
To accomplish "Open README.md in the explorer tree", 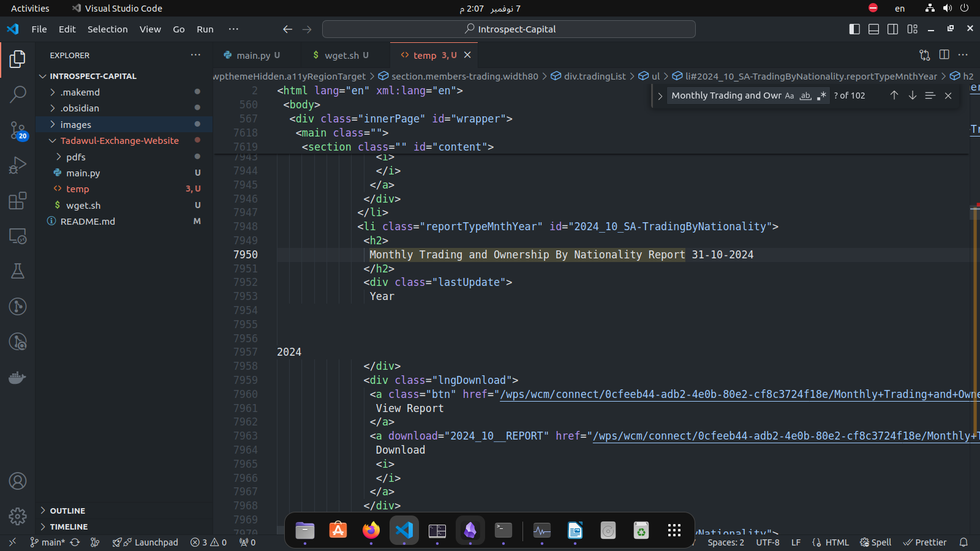I will coord(124,221).
